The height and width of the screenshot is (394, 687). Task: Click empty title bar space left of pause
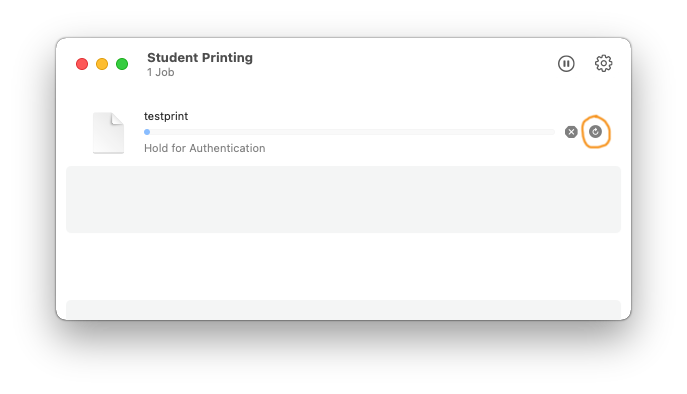pos(405,64)
